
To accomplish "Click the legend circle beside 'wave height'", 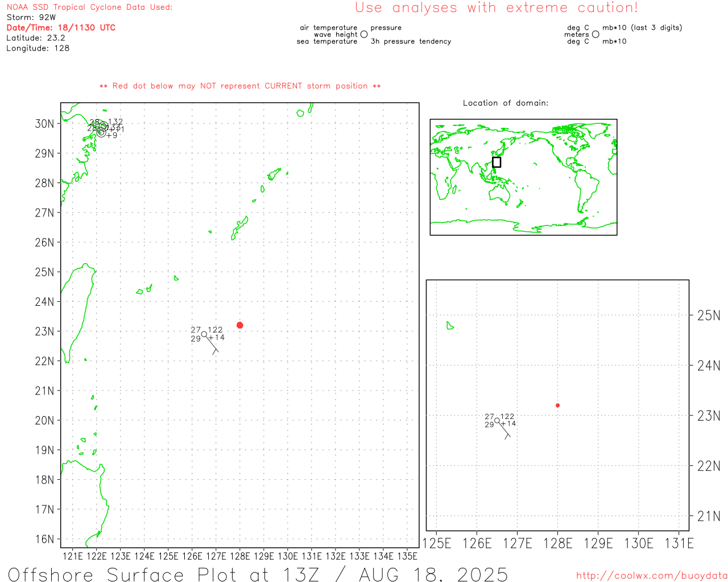I will (364, 34).
